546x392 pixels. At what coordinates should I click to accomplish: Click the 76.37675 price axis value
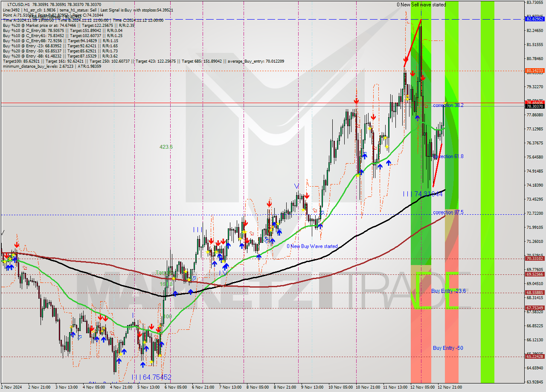[535, 143]
